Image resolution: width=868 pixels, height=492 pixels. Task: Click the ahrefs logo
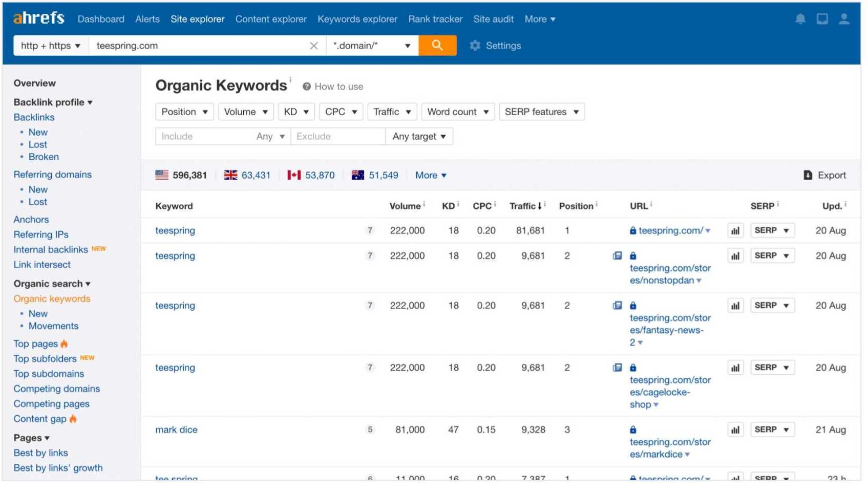39,18
